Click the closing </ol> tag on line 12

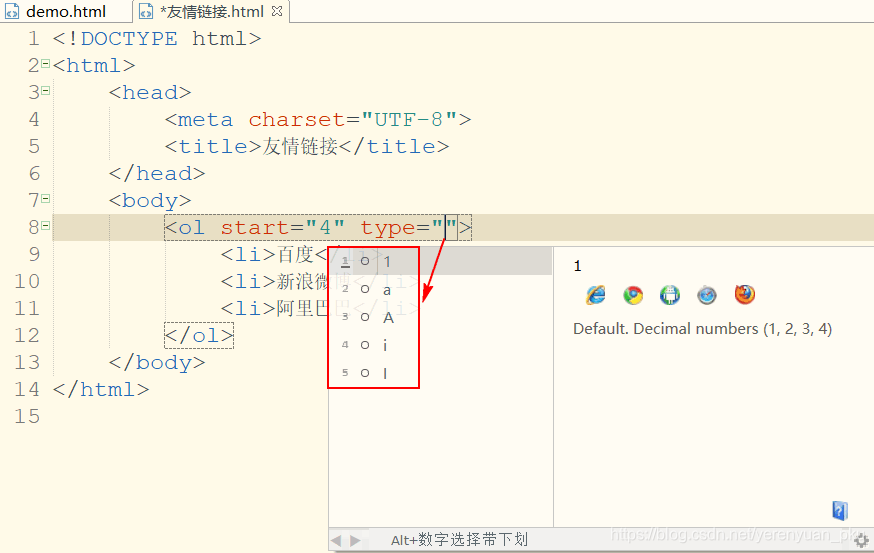199,335
